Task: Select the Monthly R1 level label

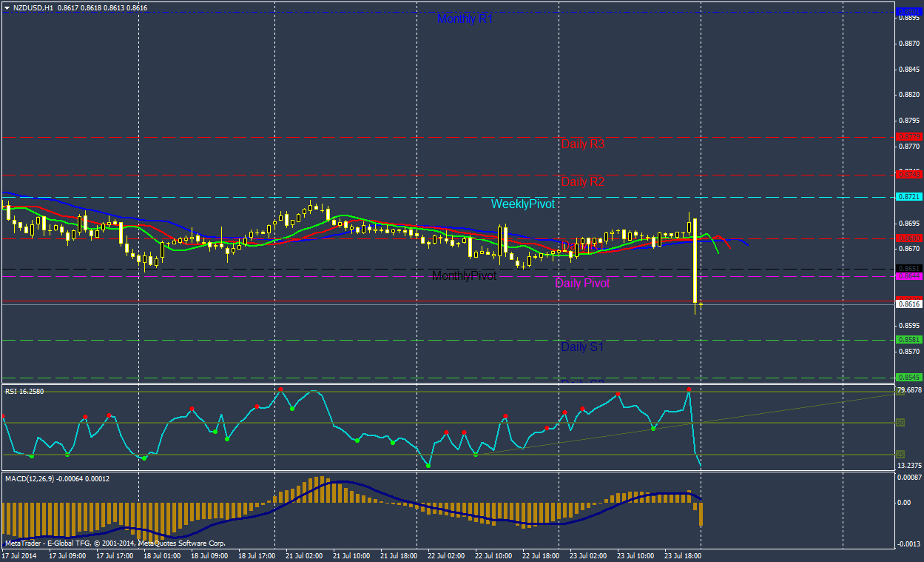Action: [x=465, y=19]
